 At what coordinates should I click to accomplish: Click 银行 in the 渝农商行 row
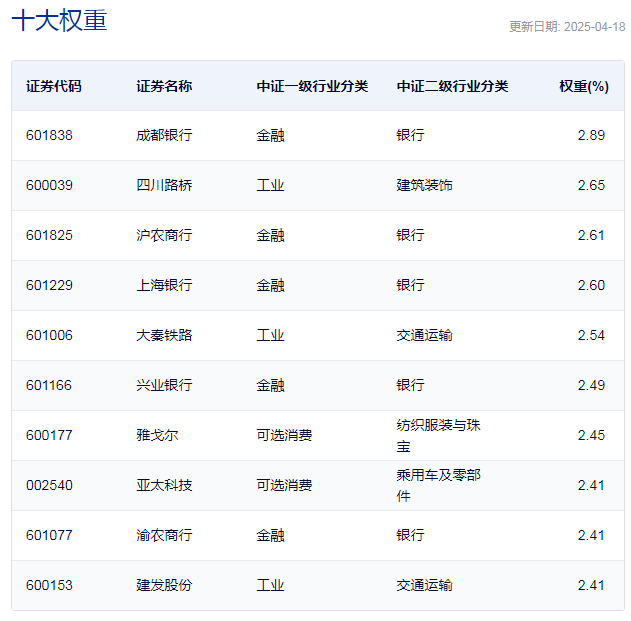tap(410, 535)
